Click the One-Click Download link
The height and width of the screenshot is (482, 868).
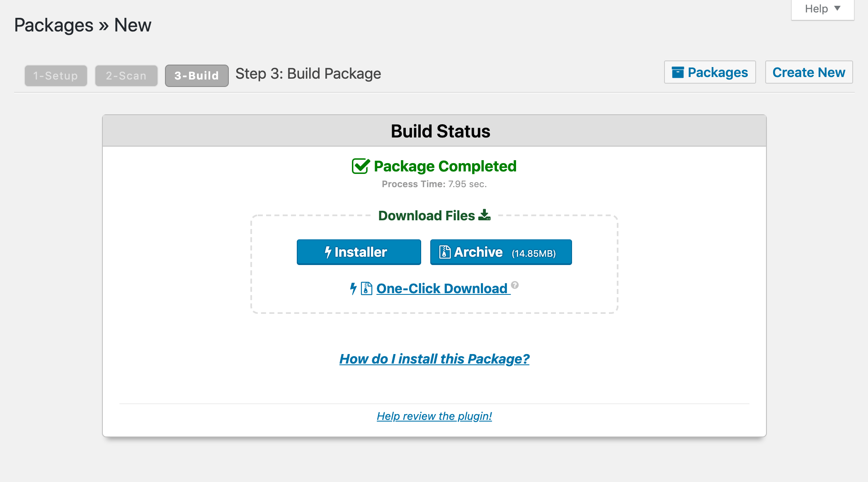click(442, 288)
